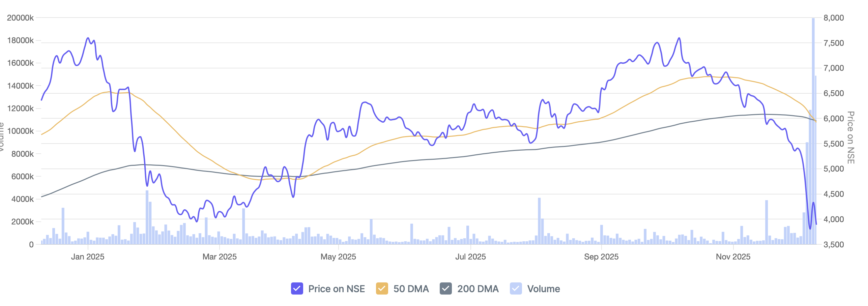Click the 3,500 price axis label
Image resolution: width=868 pixels, height=306 pixels.
(834, 245)
